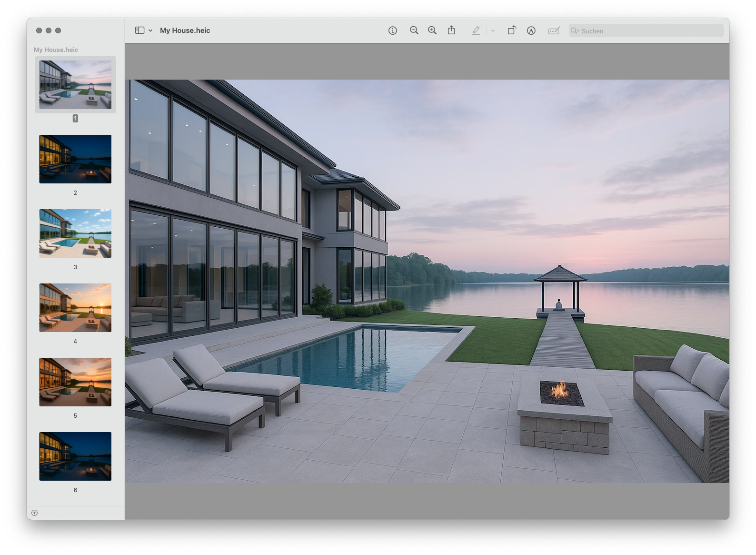Screen dimensions: 756x555
Task: Click the Suchen search field
Action: 646,31
